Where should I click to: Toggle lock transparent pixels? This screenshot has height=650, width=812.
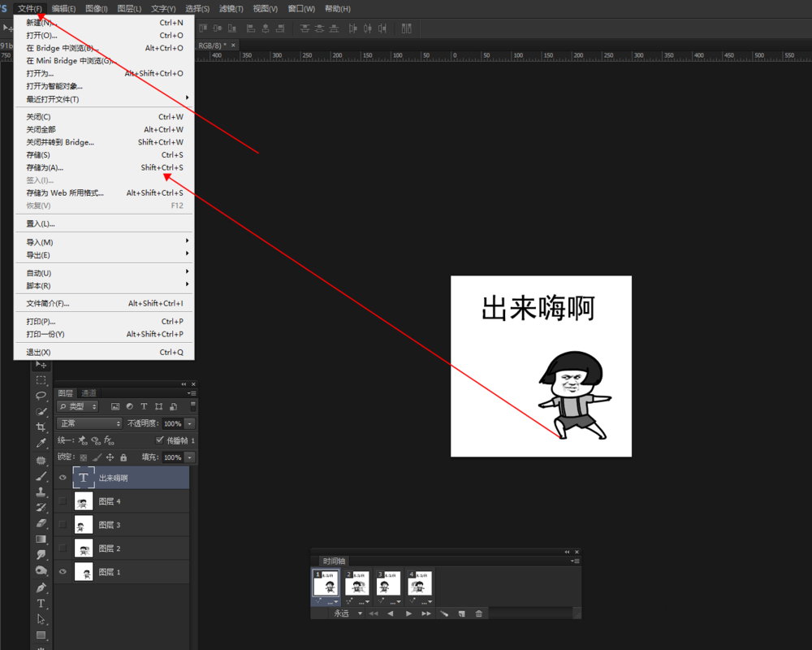(x=84, y=457)
